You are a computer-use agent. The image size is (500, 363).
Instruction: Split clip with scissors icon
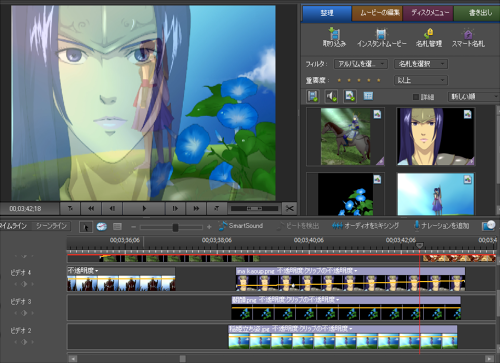point(290,209)
